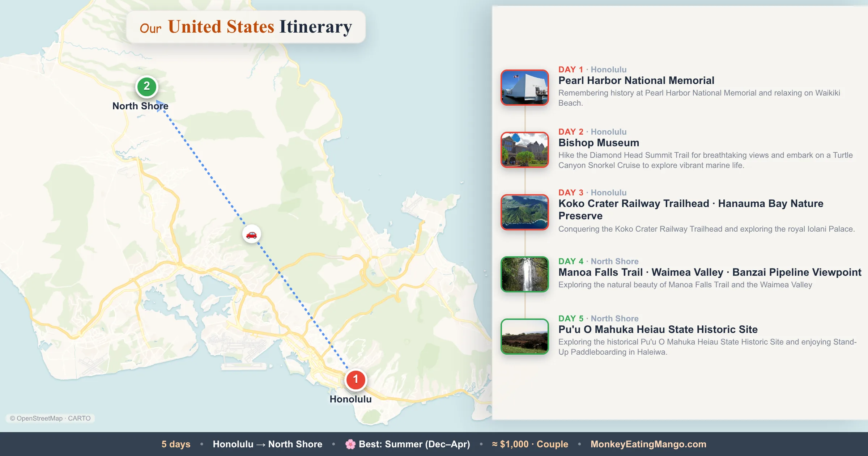Screen dimensions: 868x456
Task: Open the Manoa Falls waterfall thumbnail
Action: [524, 274]
